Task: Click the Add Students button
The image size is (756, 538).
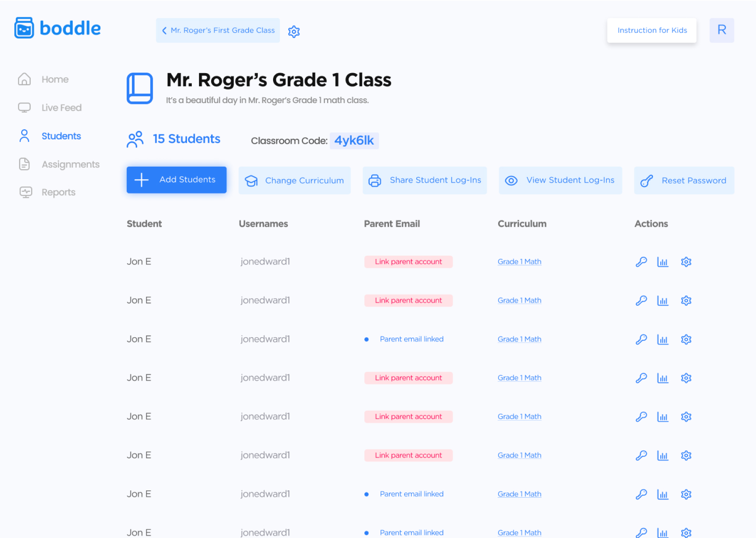Action: 177,180
